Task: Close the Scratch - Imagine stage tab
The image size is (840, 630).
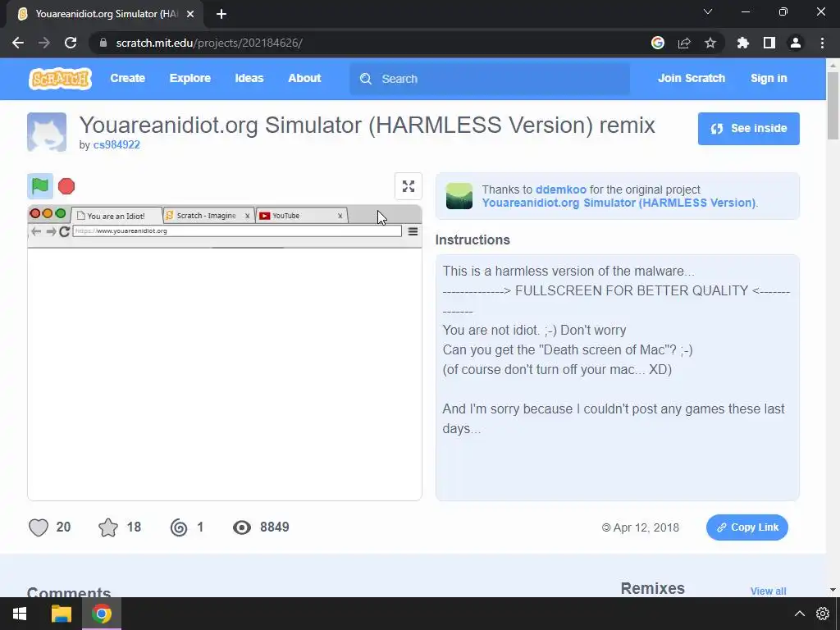Action: 247,216
